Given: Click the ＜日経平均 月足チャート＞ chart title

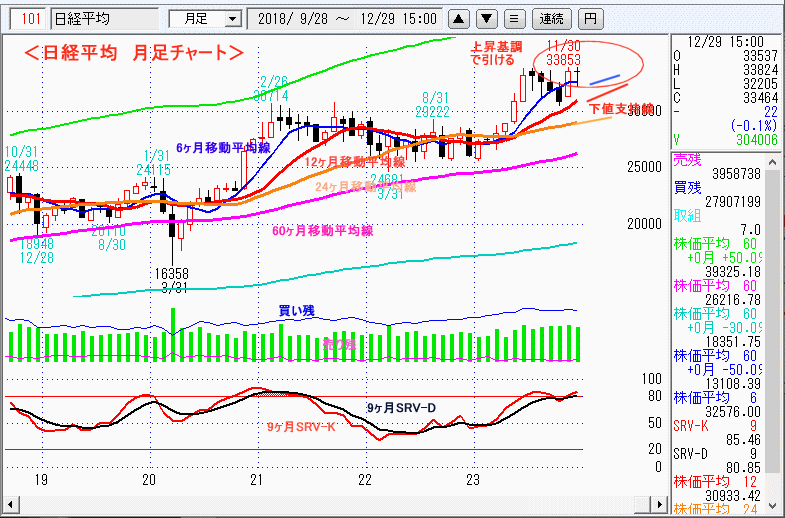Looking at the screenshot, I should tap(133, 53).
